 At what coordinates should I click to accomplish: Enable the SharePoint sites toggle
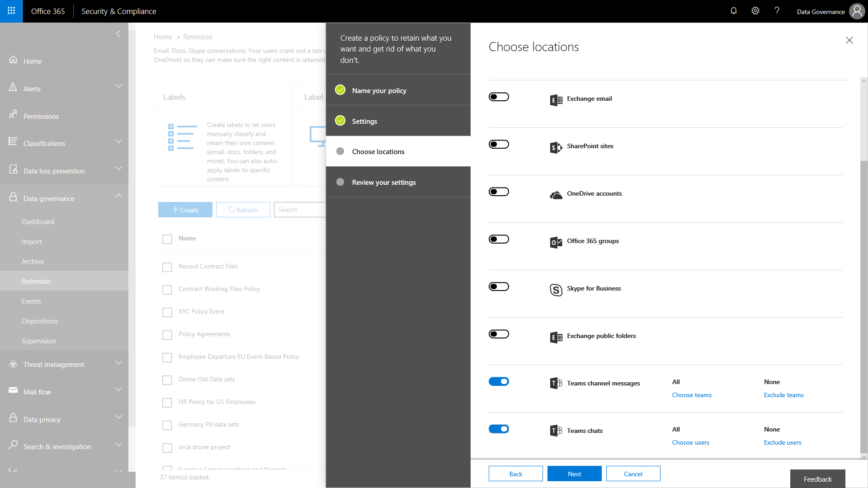click(499, 144)
